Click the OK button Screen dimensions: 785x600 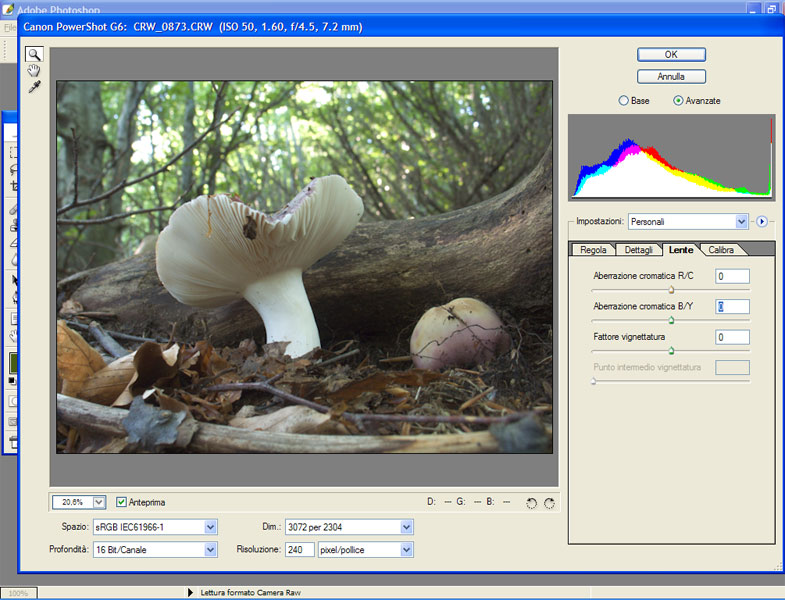point(671,54)
